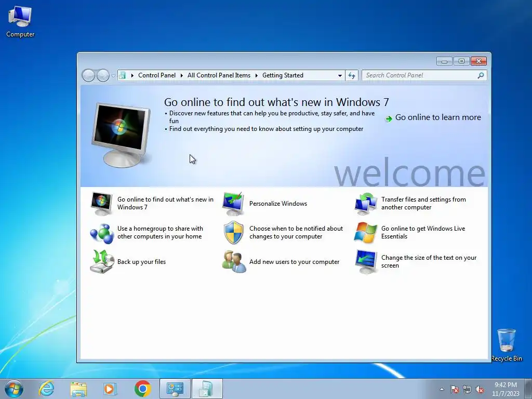
Task: Show hidden tray icons arrow
Action: pos(442,389)
